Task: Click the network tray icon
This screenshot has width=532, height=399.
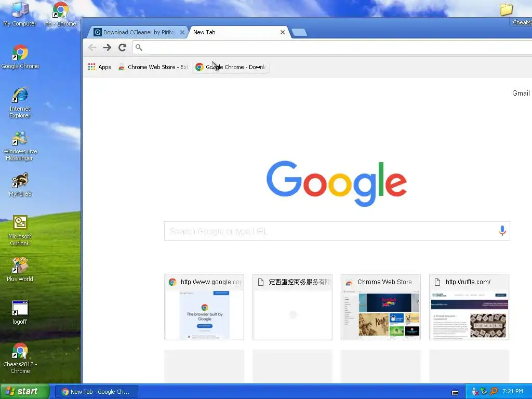Action: click(484, 392)
